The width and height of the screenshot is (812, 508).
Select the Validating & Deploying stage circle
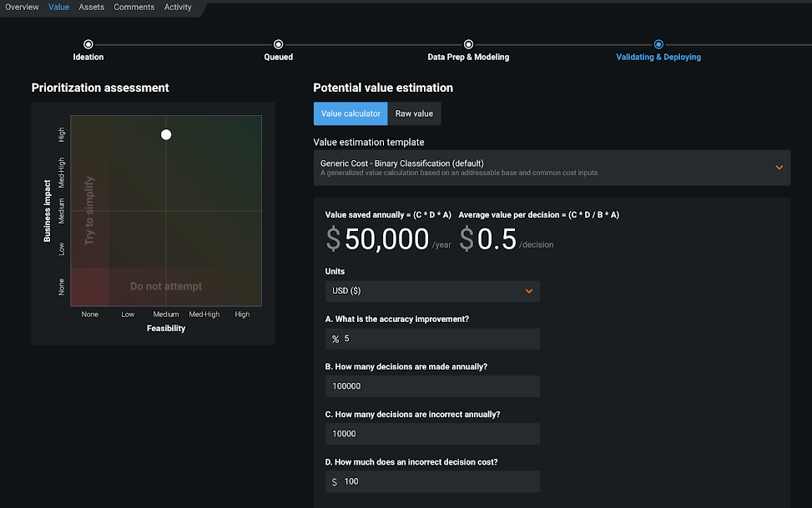(658, 44)
